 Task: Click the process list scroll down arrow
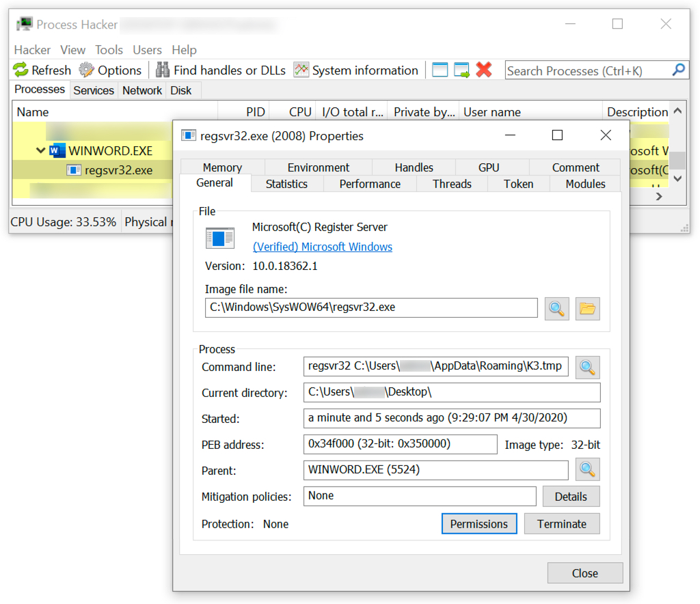click(677, 179)
